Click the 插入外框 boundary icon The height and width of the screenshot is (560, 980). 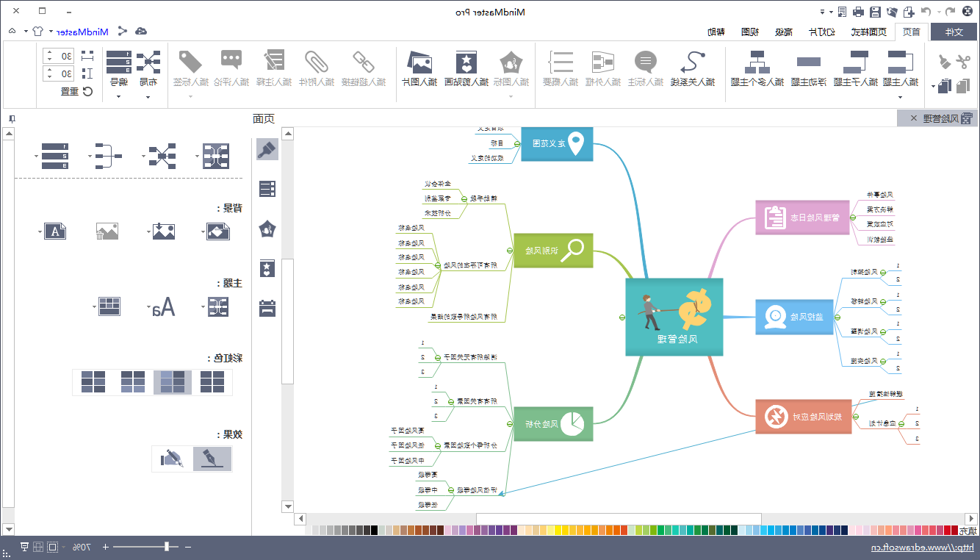[602, 62]
